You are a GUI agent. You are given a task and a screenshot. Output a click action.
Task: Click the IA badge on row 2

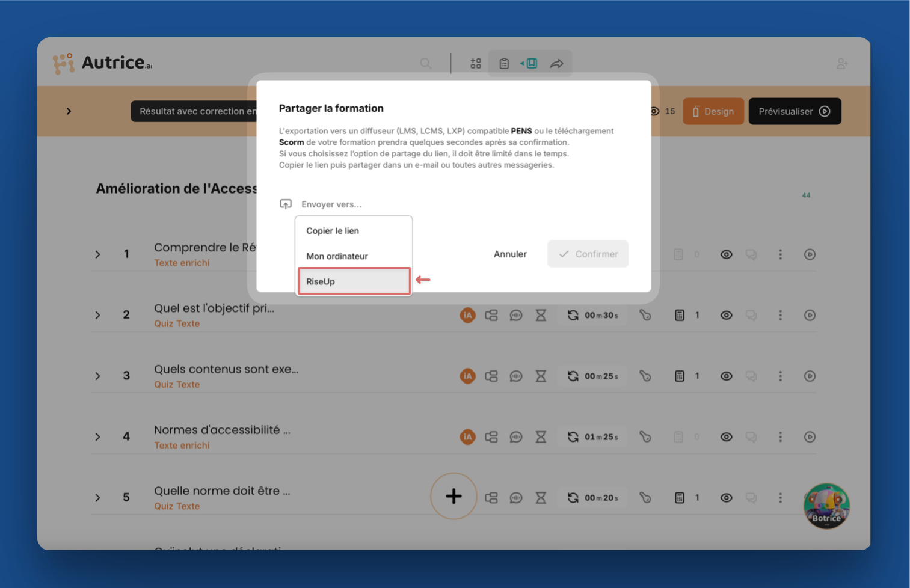point(467,315)
